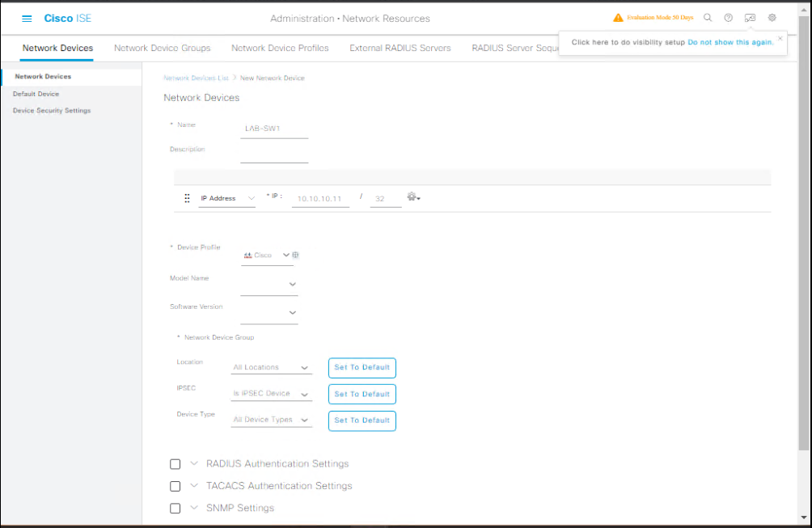
Task: Click the scrollbar down arrow
Action: coord(804,517)
